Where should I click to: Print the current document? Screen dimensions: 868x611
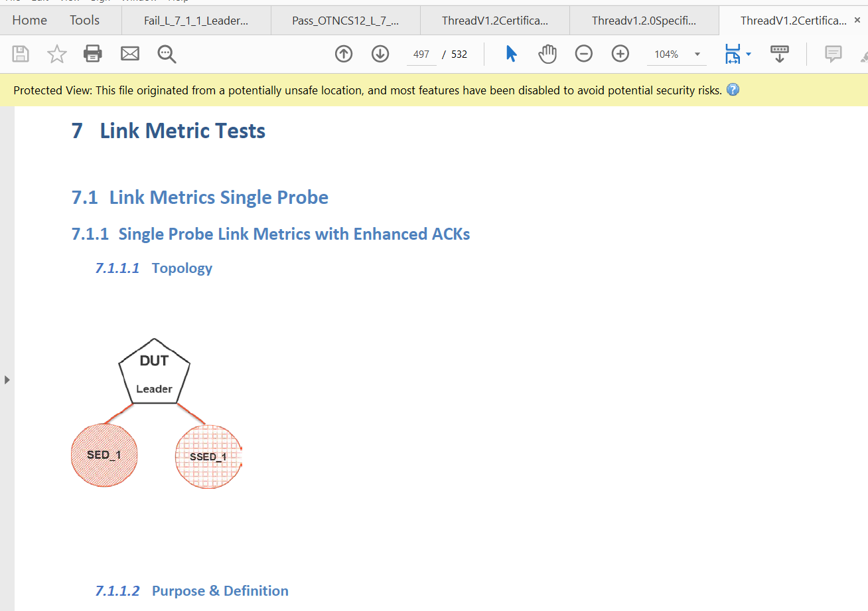(92, 54)
